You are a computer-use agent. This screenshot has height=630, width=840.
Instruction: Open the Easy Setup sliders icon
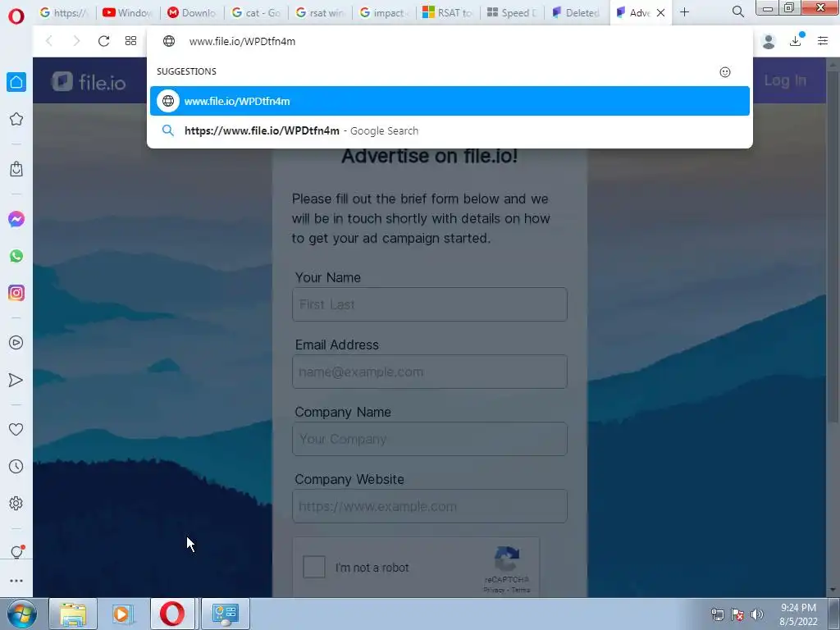point(823,41)
